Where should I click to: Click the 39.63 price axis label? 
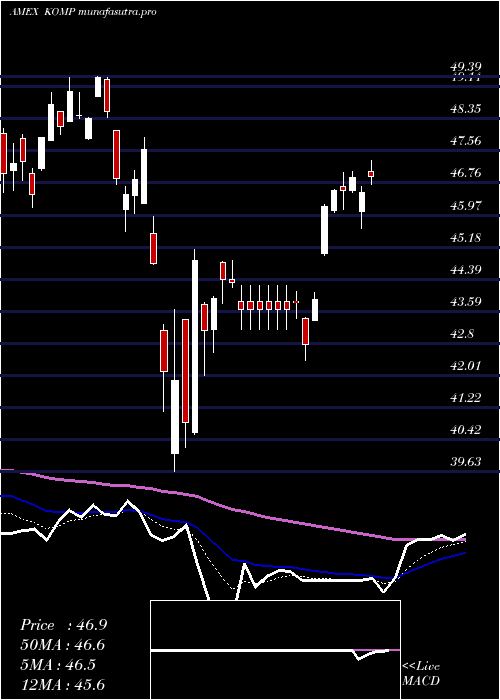[x=467, y=462]
